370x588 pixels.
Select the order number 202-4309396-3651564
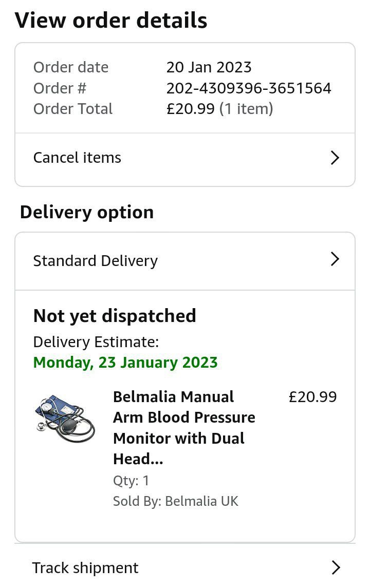pos(249,88)
